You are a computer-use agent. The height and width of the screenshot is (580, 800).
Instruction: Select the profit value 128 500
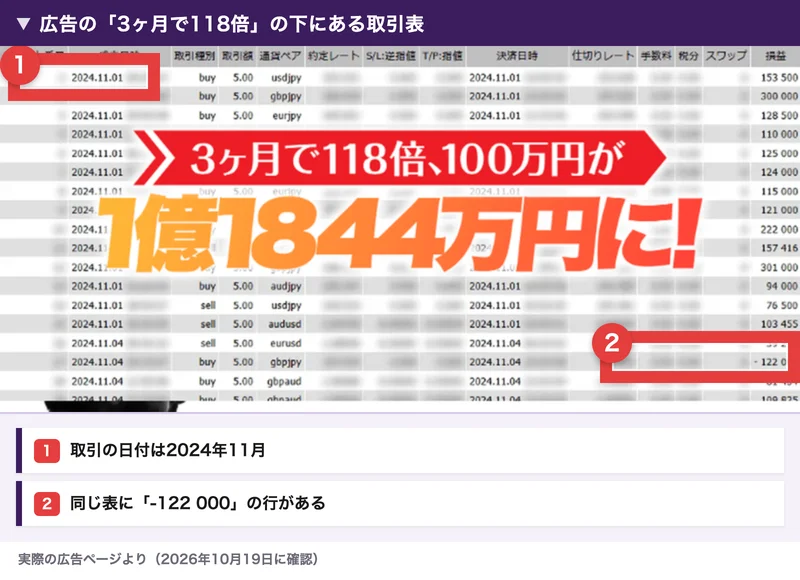pos(779,116)
